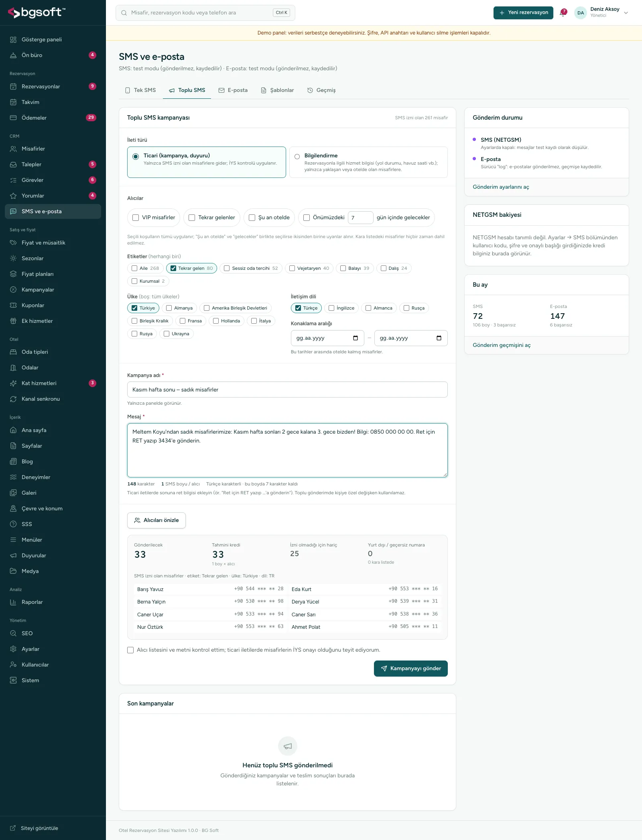
Task: Open the start date calendar picker
Action: point(356,338)
